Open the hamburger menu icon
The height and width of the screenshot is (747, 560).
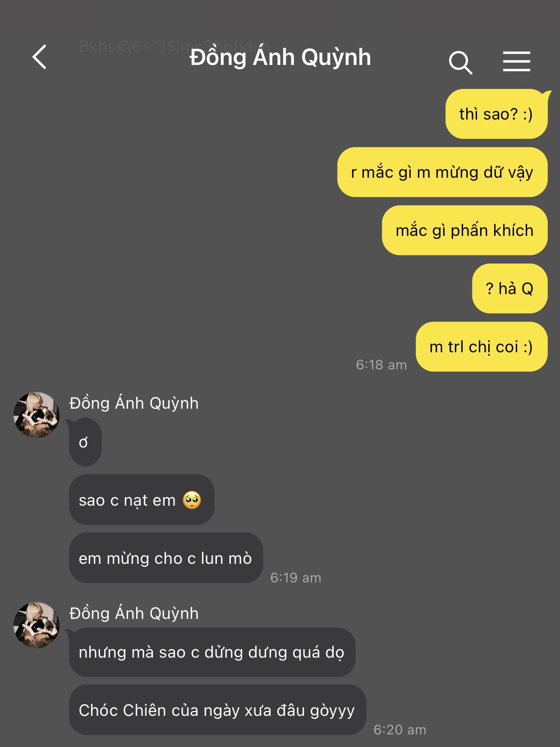[517, 61]
